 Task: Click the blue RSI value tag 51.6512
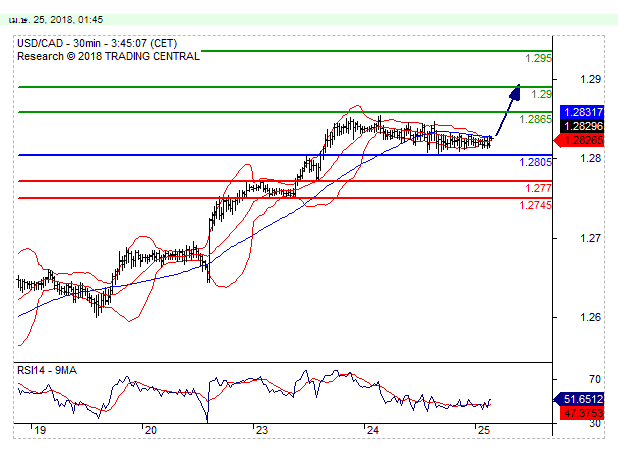tap(579, 399)
